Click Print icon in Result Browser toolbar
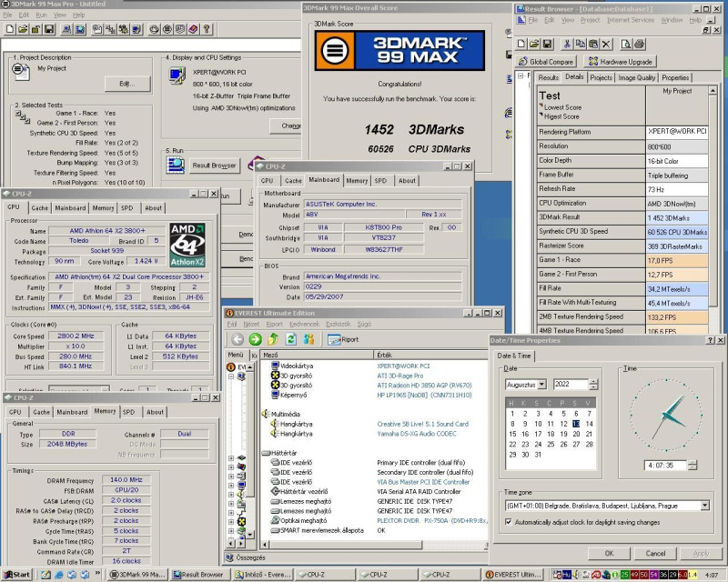This screenshot has width=728, height=582. point(640,44)
